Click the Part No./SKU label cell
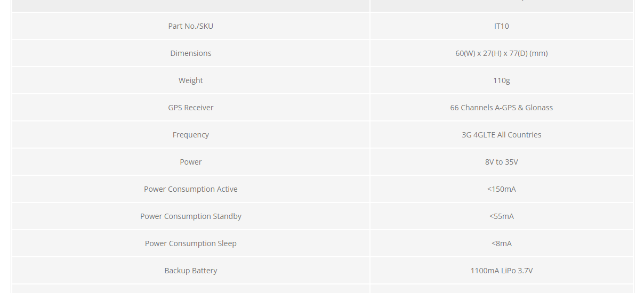The image size is (644, 293). [191, 26]
